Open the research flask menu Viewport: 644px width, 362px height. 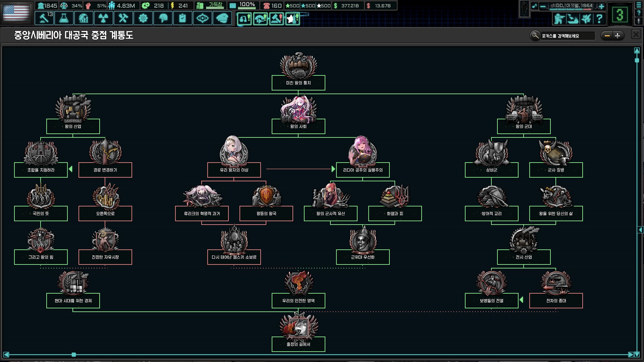64,18
